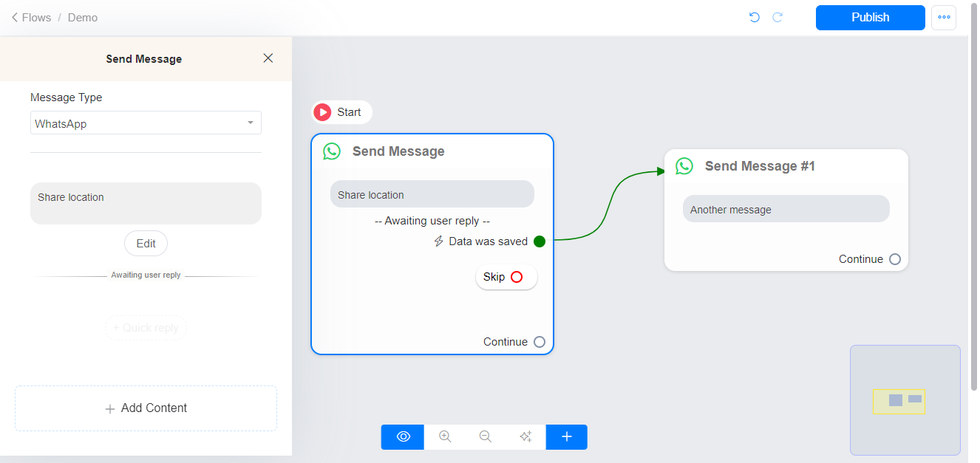Click the green dot beside Data was saved

click(540, 241)
